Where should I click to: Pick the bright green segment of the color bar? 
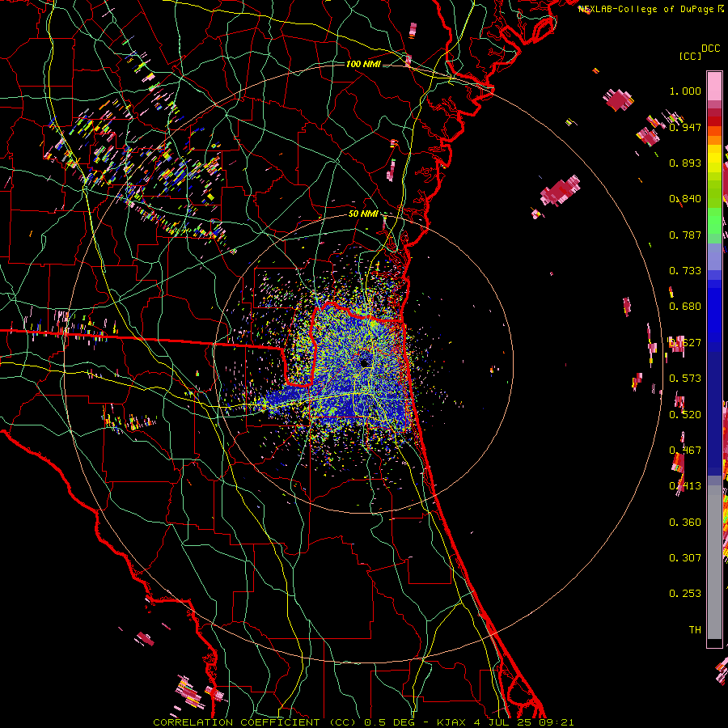[714, 221]
